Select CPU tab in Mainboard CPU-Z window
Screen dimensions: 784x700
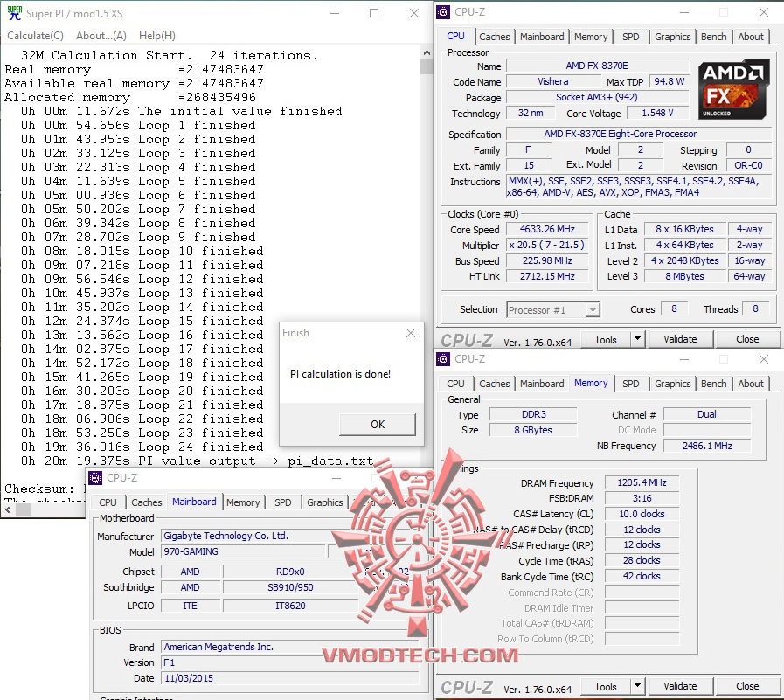click(108, 502)
